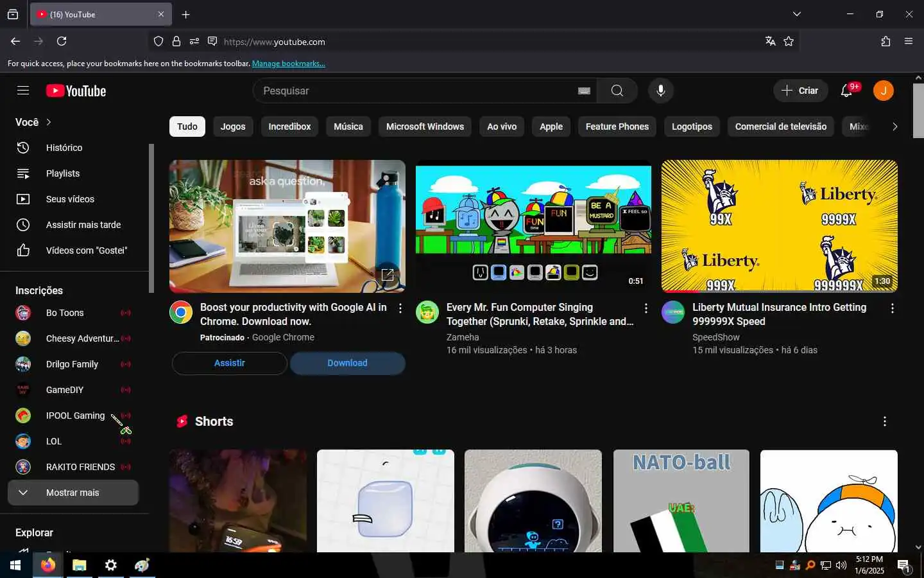Click the Assistir button on the ad
This screenshot has width=924, height=578.
click(230, 363)
